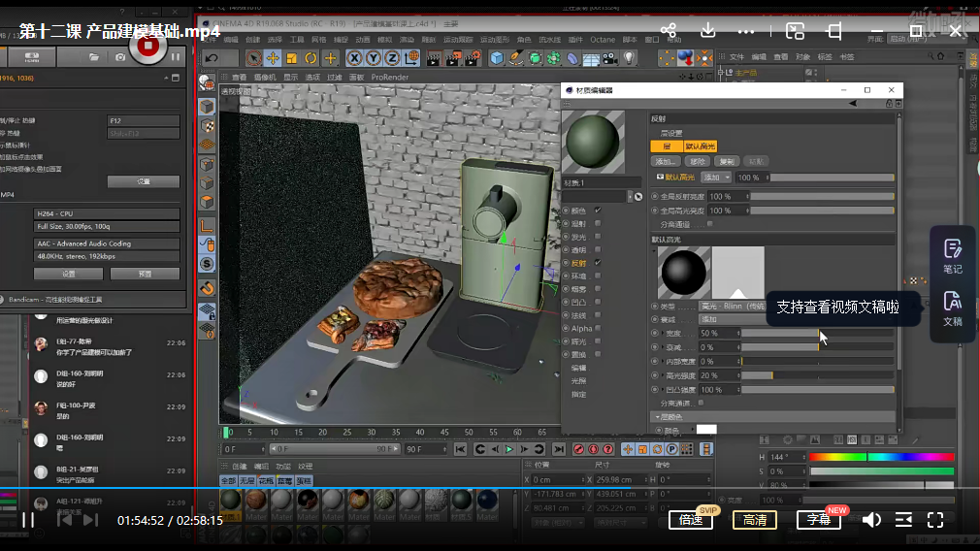
Task: Toggle the Z axis lock icon
Action: coord(392,59)
